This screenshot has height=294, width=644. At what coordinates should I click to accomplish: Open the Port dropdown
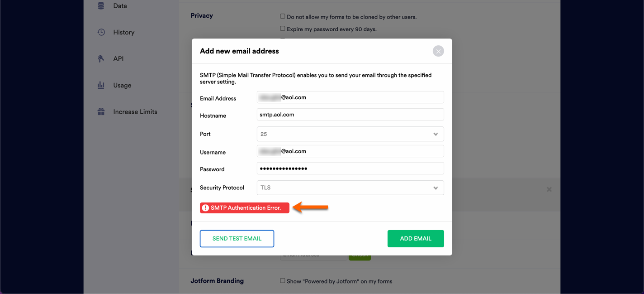pyautogui.click(x=350, y=134)
